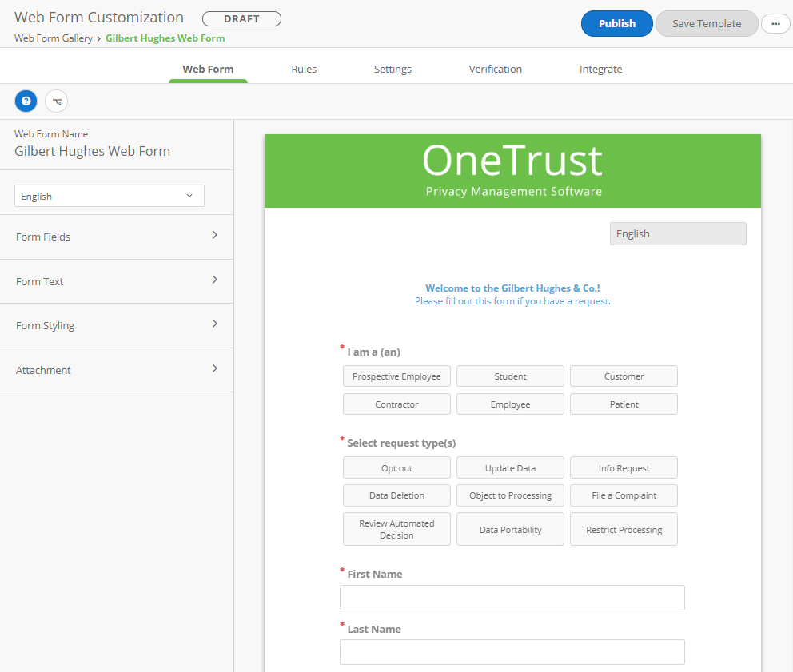Select the Student option under I am a

[510, 376]
